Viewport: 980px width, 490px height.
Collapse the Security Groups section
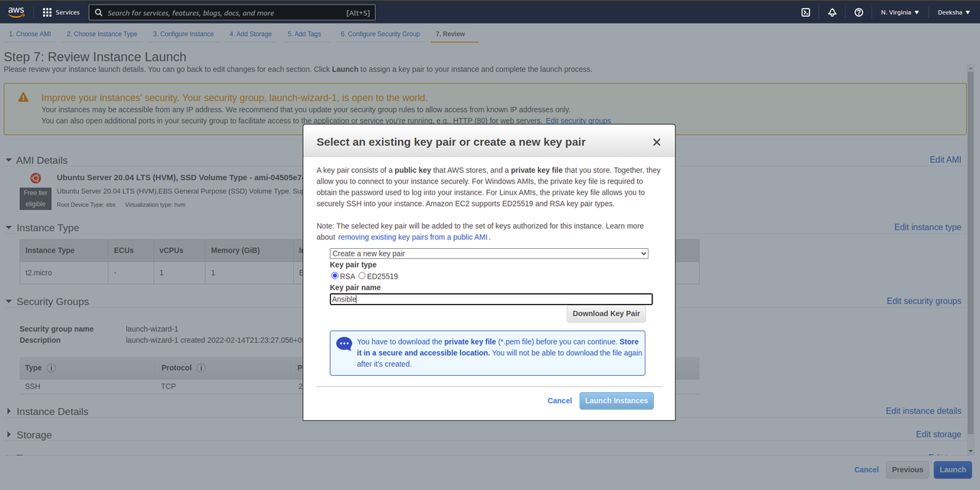9,302
